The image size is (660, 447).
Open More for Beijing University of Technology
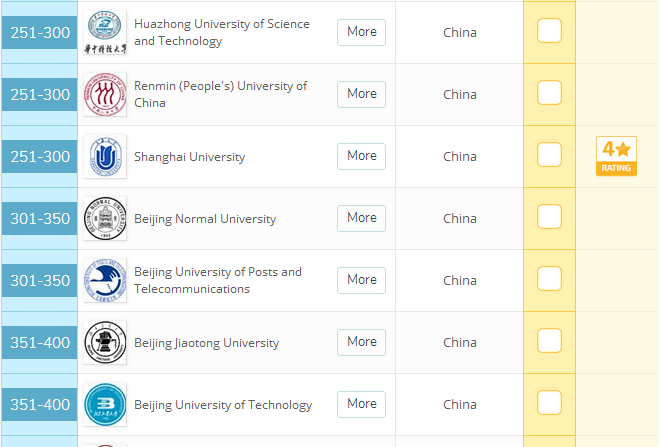(361, 404)
